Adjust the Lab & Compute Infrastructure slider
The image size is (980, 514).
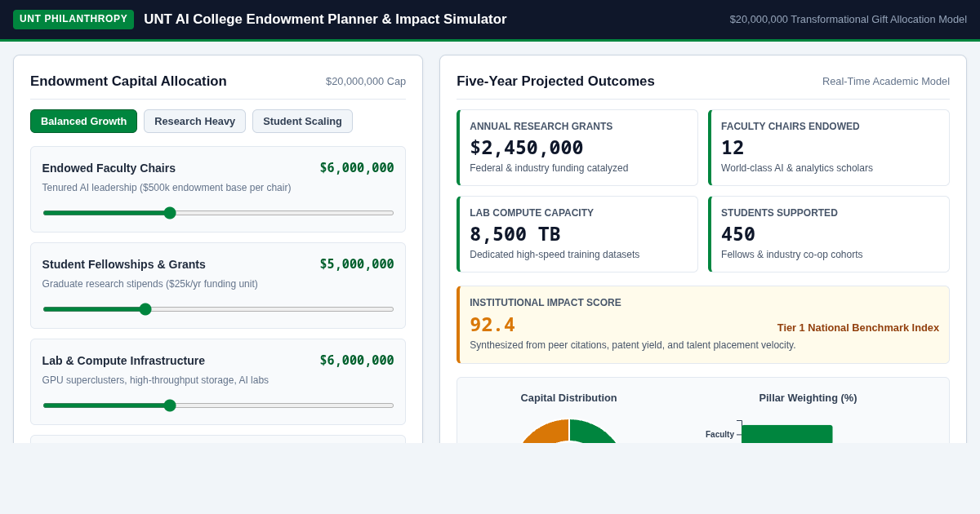click(x=218, y=405)
